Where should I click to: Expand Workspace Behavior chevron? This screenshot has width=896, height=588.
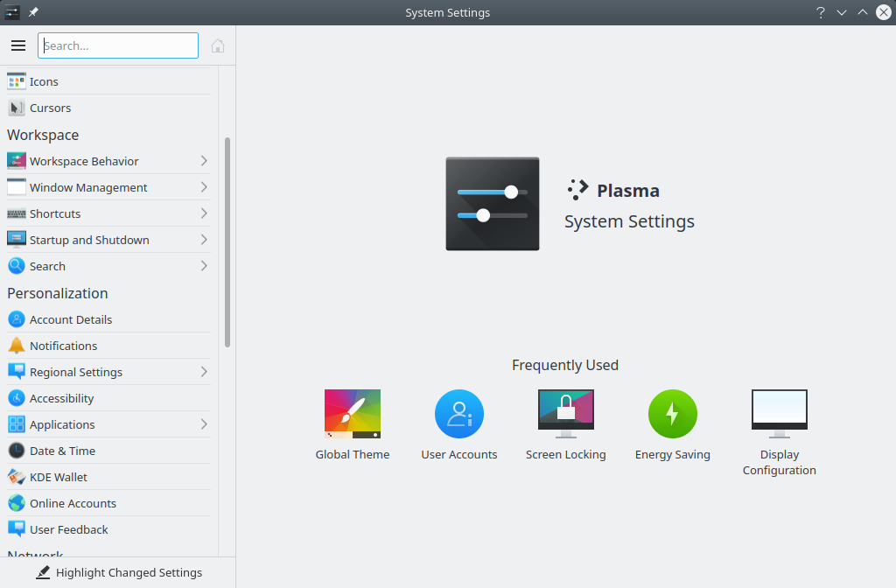click(x=204, y=161)
